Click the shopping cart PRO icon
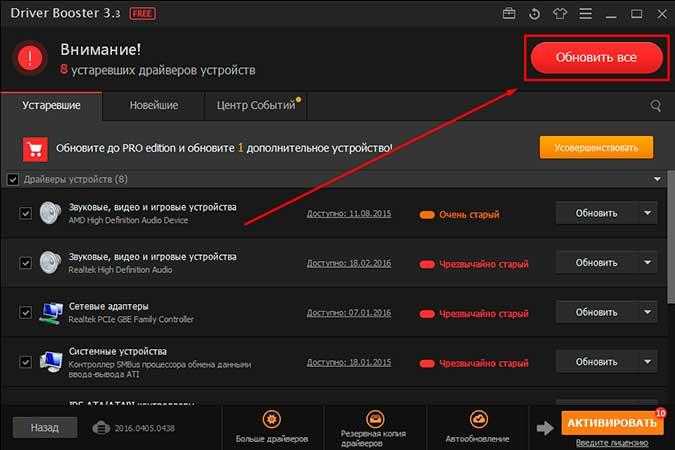Viewport: 675px width, 450px height. tap(35, 149)
